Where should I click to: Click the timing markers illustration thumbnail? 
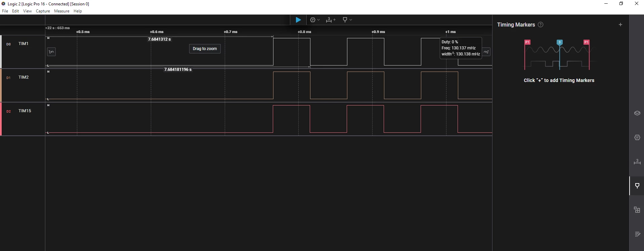click(x=559, y=55)
